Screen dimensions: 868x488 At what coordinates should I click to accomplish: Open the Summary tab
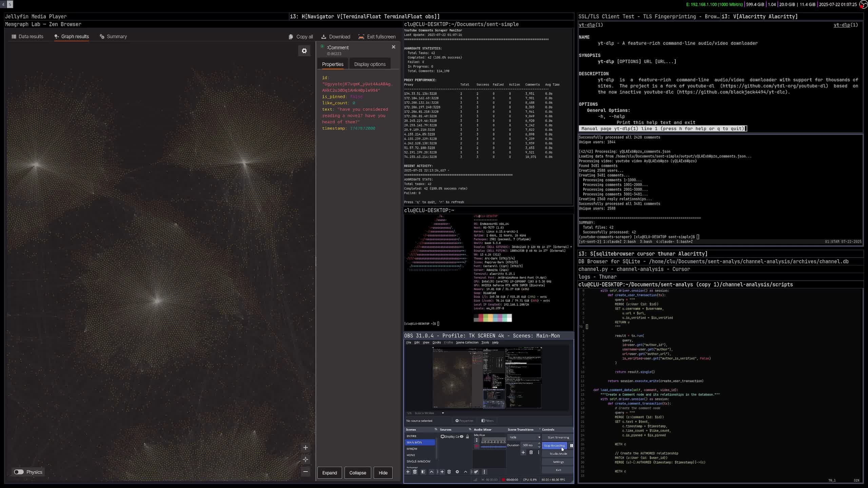tap(113, 37)
